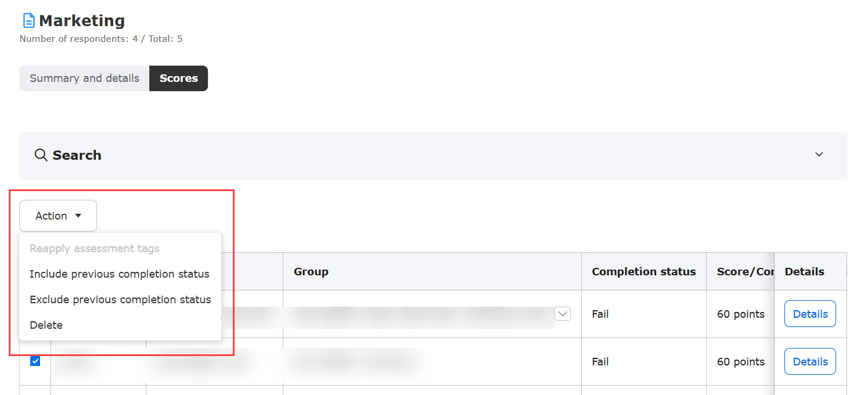Click the Search section heading
The image size is (868, 395).
[x=77, y=155]
